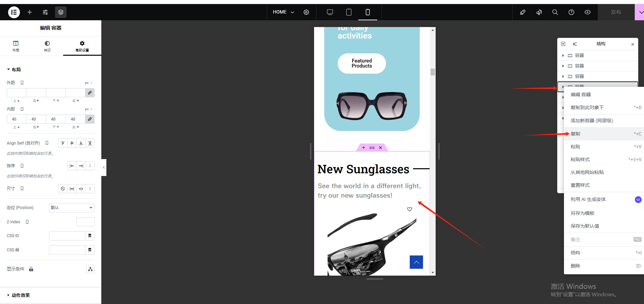Open the display conditions icon

pos(90,269)
